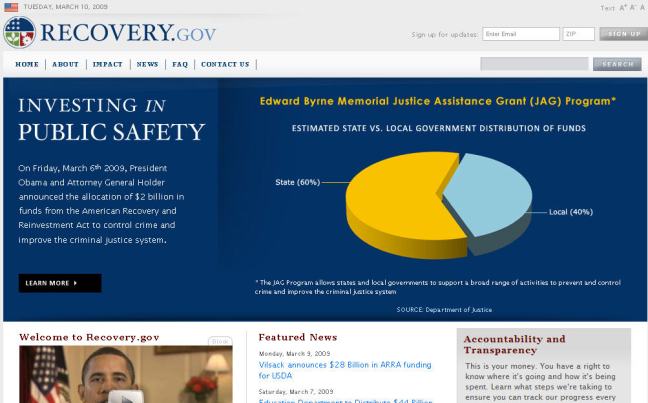Click the site search input box

point(534,64)
